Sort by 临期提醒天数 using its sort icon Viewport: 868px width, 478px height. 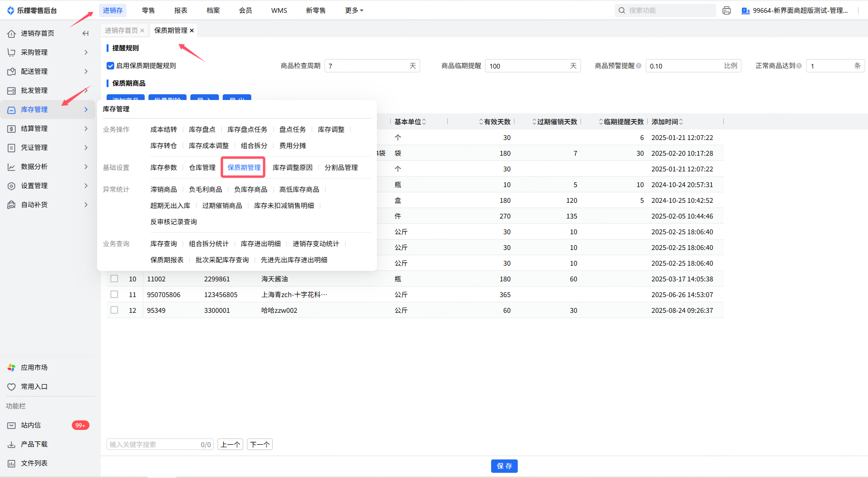(601, 122)
